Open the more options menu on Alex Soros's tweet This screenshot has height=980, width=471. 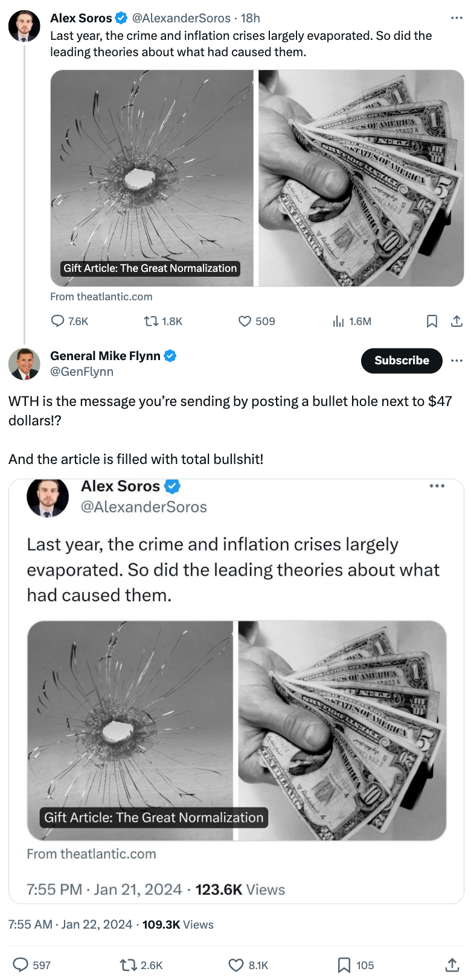tap(457, 18)
